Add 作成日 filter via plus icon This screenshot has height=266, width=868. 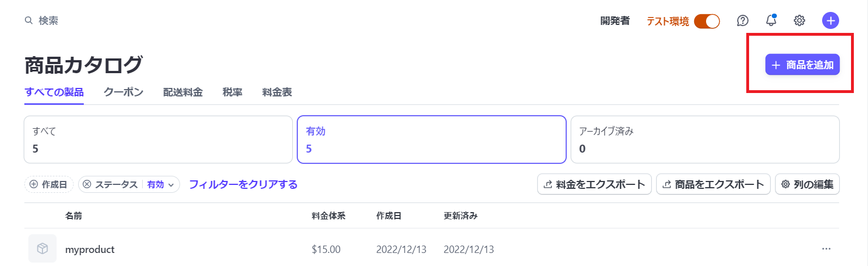point(34,184)
